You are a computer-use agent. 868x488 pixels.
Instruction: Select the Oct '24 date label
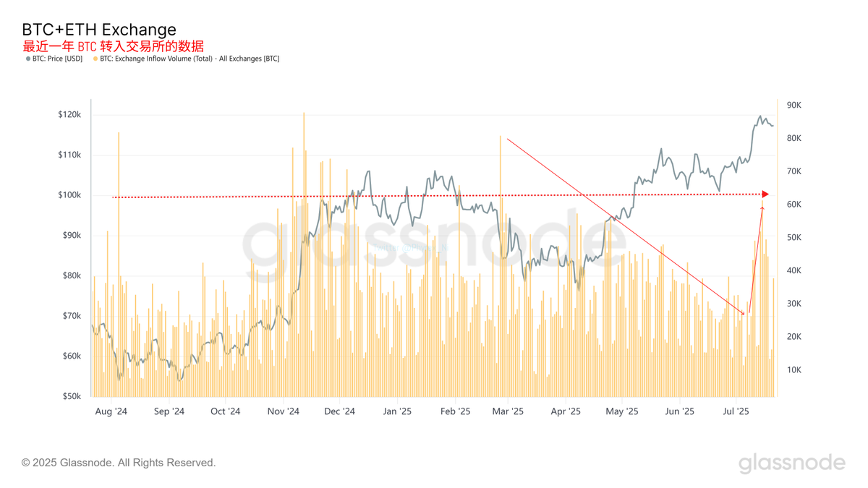click(225, 411)
